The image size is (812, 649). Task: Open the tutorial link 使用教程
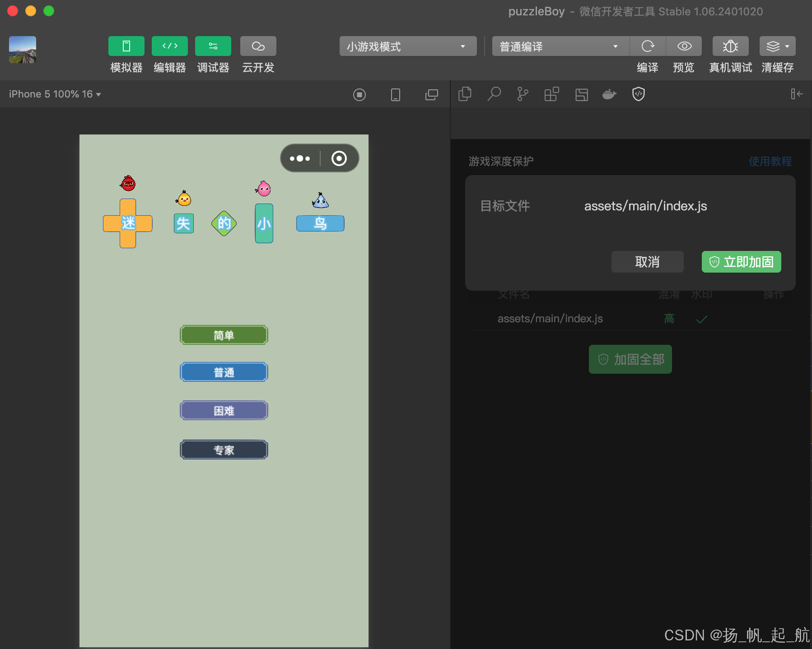(770, 161)
